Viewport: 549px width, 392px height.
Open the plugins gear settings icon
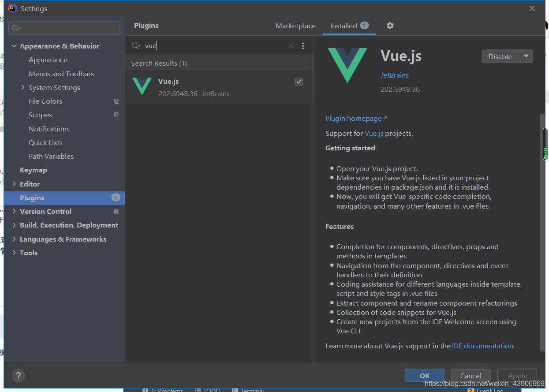point(390,26)
